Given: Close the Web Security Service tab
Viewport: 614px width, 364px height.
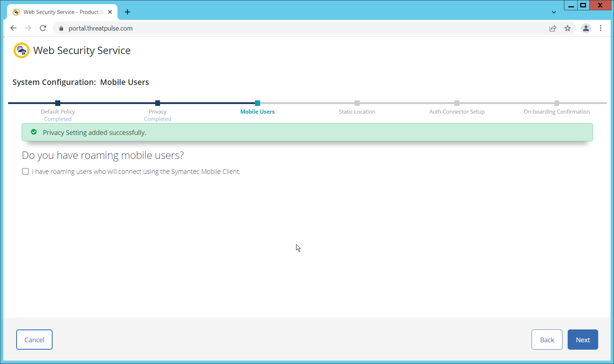Looking at the screenshot, I should [110, 12].
